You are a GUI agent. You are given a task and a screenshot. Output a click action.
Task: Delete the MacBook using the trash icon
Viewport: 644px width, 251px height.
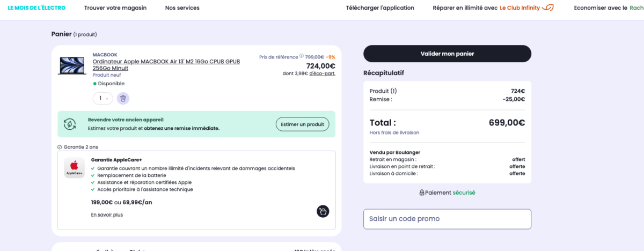coord(123,98)
